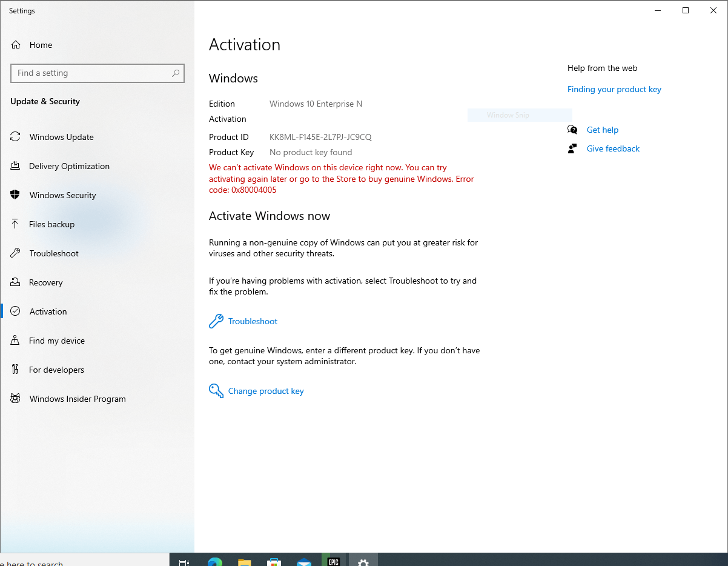Image resolution: width=728 pixels, height=566 pixels.
Task: Click the Give feedback link
Action: [x=613, y=148]
